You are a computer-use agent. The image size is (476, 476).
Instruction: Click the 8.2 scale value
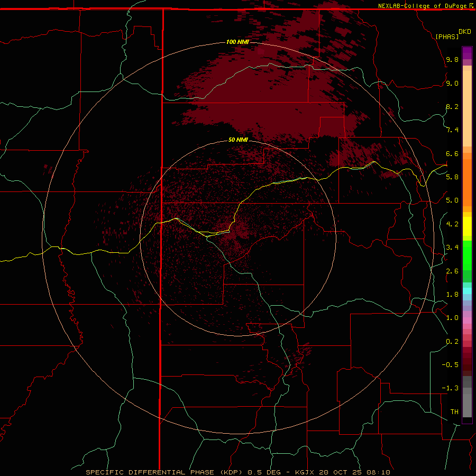(x=452, y=107)
